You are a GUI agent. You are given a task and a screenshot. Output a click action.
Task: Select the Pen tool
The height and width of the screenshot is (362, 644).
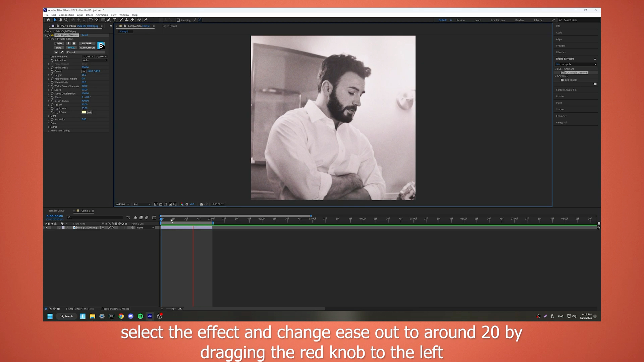coord(109,20)
